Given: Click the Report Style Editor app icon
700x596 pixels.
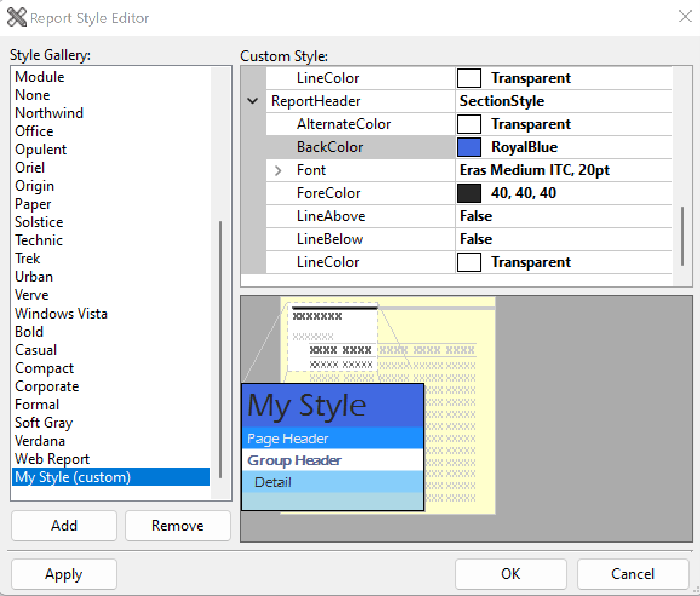Looking at the screenshot, I should (x=17, y=18).
